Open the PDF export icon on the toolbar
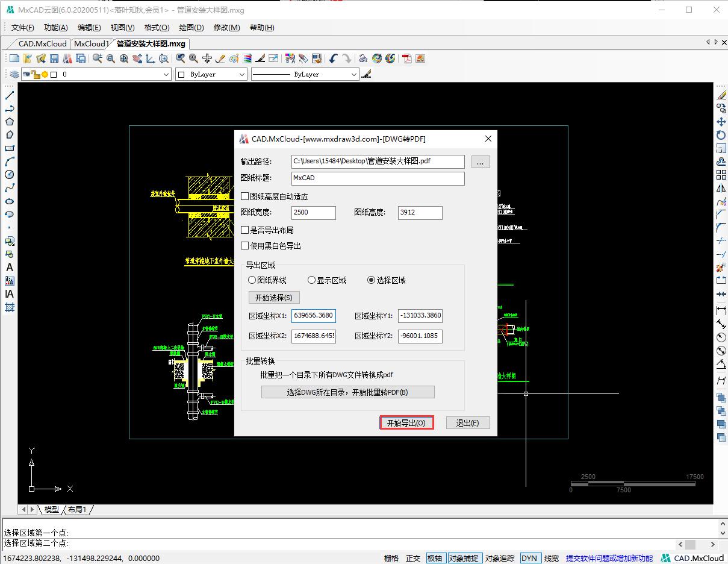The width and height of the screenshot is (728, 564). (x=408, y=58)
